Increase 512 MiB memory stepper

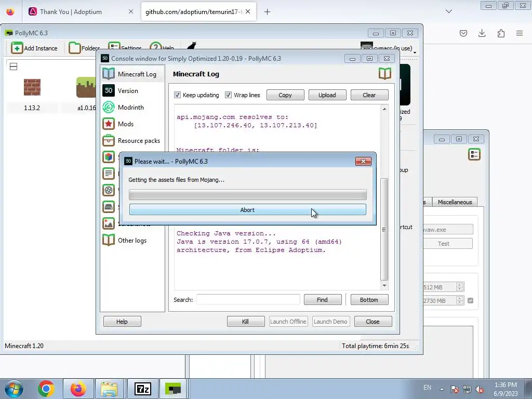click(x=460, y=285)
